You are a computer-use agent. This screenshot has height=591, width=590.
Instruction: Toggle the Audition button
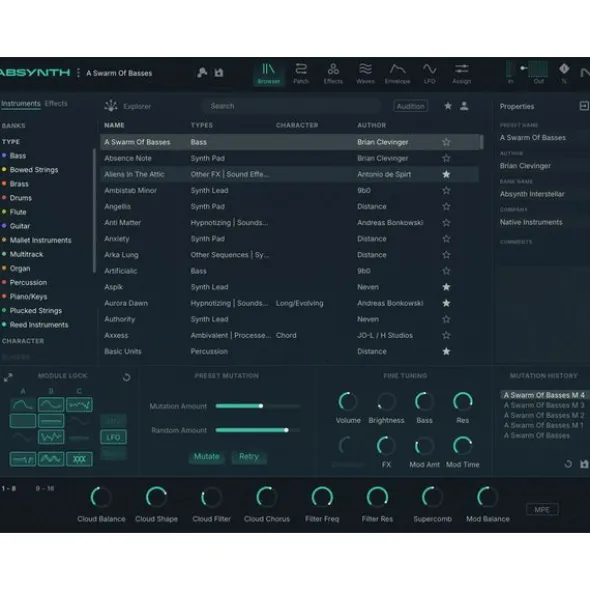[410, 106]
